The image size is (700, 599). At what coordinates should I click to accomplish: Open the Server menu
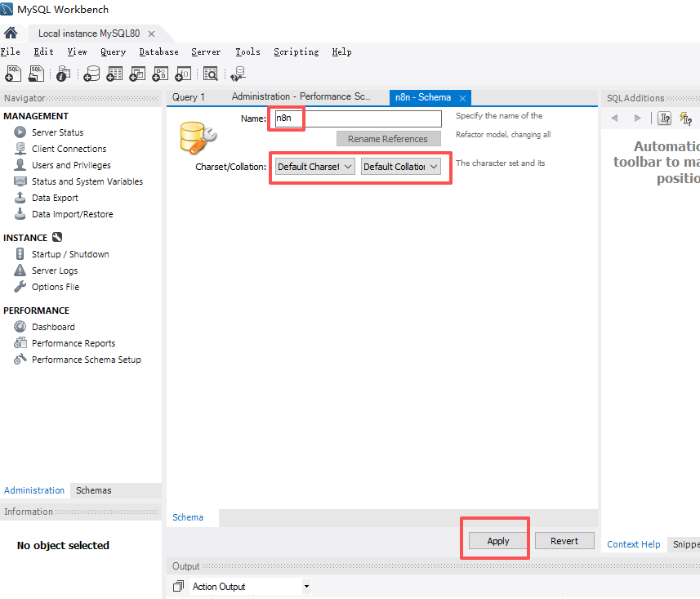(206, 51)
